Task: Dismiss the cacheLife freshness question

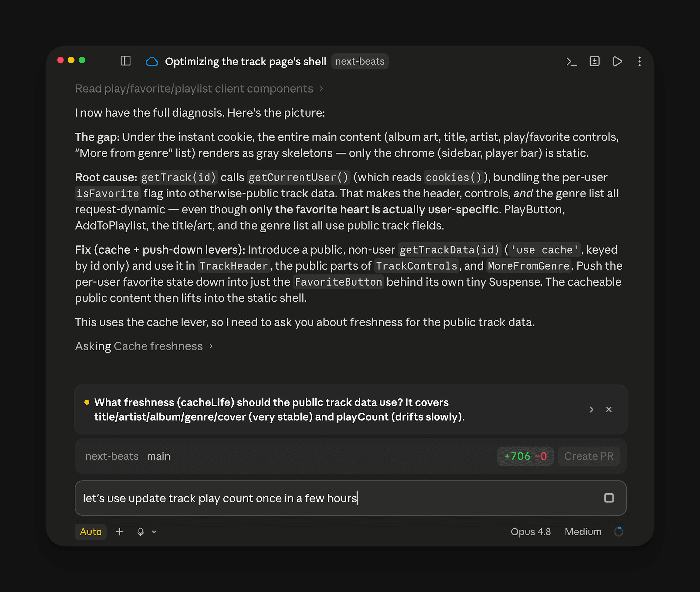Action: 609,410
